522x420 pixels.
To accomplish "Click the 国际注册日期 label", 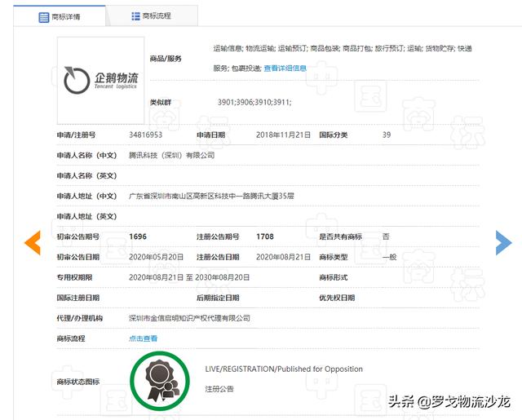I will [x=78, y=298].
